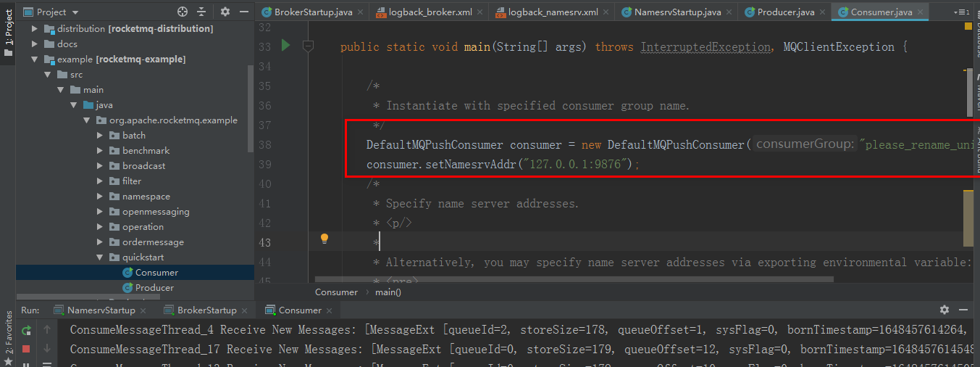Click the collapse all icon in Project panel

[x=201, y=12]
